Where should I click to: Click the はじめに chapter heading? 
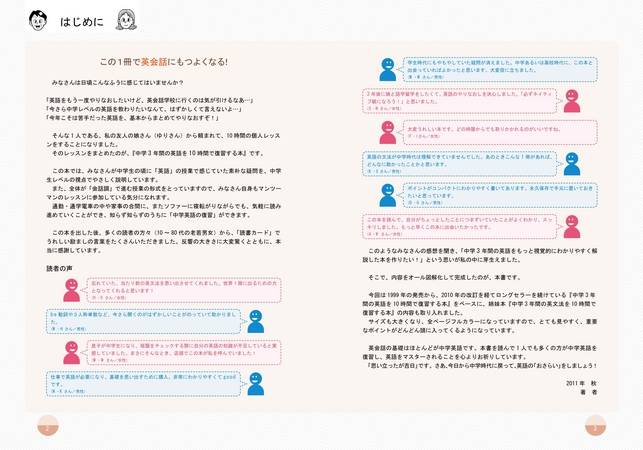pos(80,20)
